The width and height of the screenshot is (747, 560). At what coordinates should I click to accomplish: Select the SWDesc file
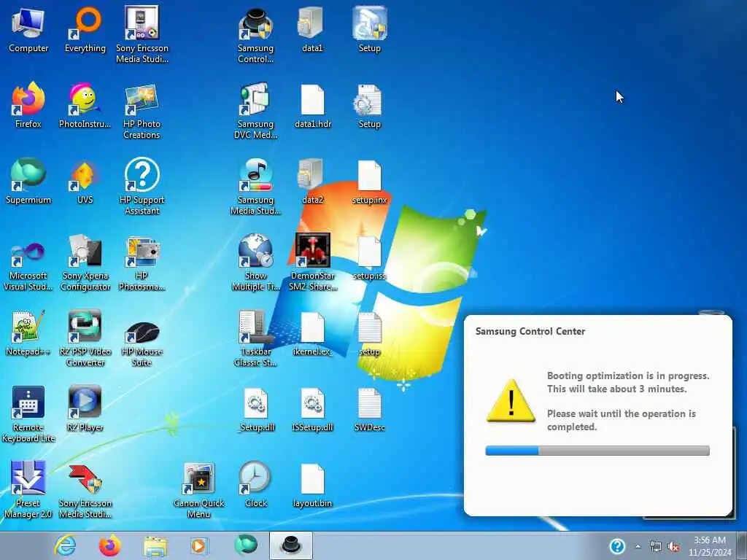click(x=369, y=408)
